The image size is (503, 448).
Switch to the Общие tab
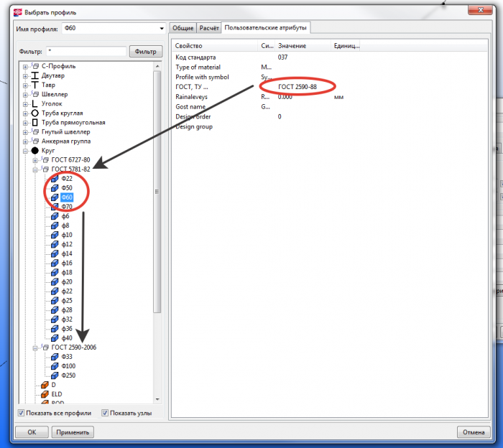[x=183, y=28]
